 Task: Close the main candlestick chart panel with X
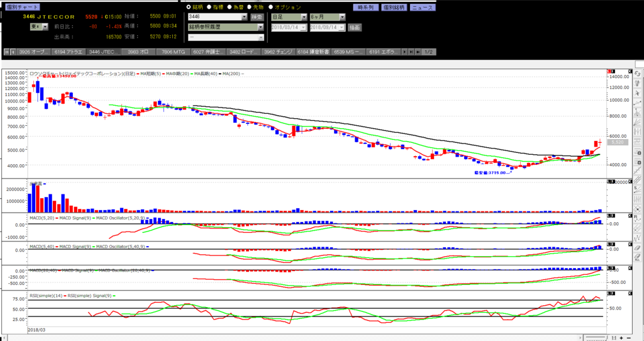[x=630, y=71]
